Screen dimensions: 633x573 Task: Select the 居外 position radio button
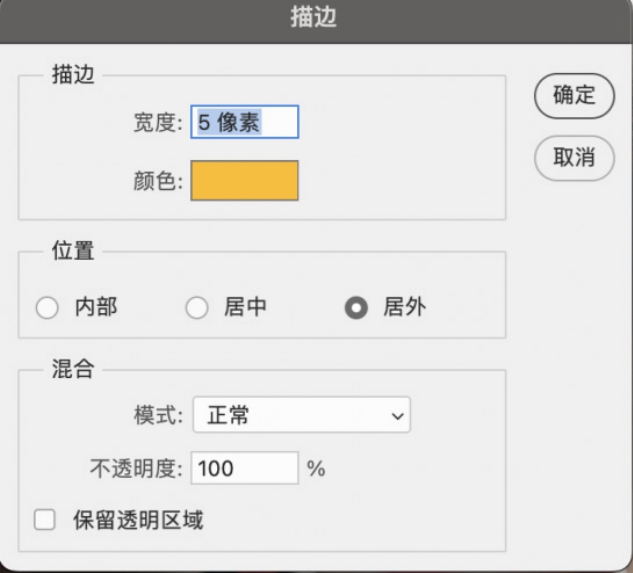click(x=354, y=308)
